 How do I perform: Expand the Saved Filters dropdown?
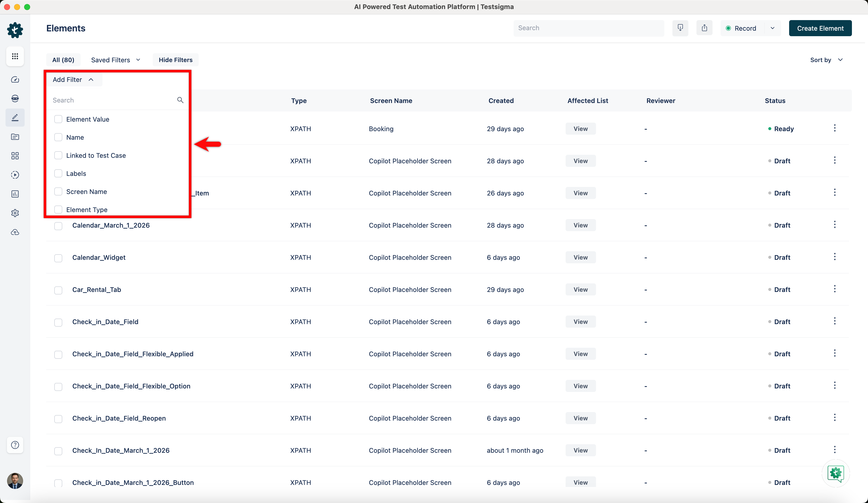115,60
